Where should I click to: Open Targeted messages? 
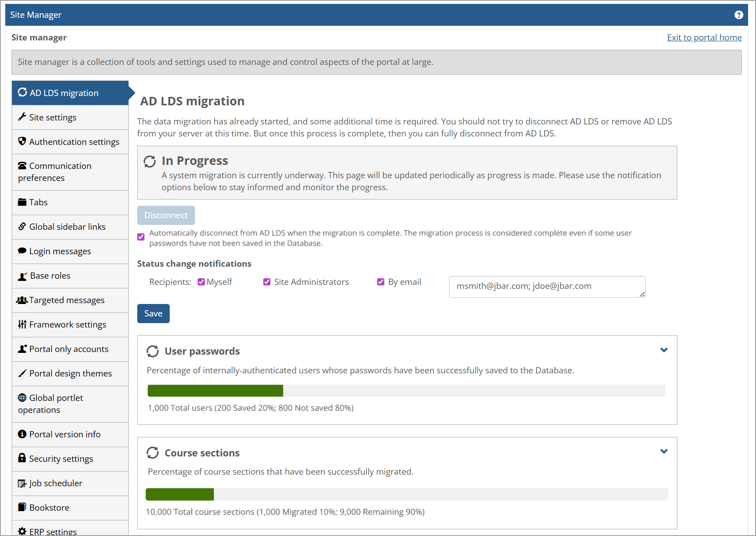point(70,300)
